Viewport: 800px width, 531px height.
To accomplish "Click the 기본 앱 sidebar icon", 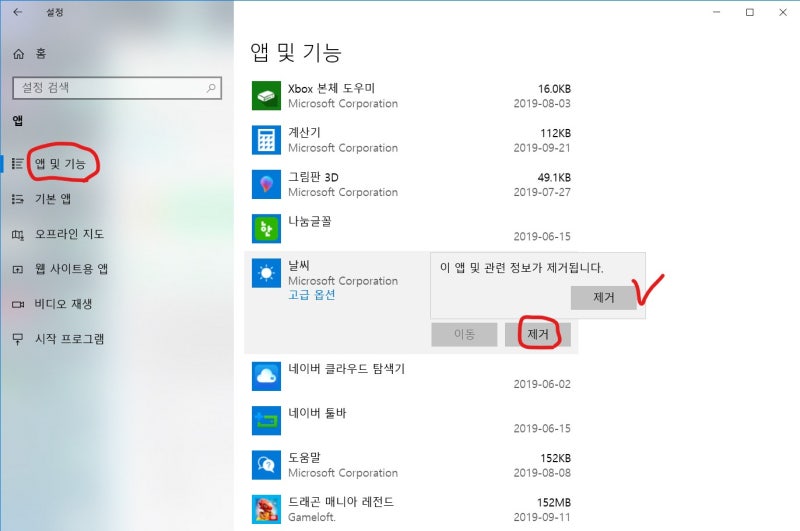I will 18,199.
